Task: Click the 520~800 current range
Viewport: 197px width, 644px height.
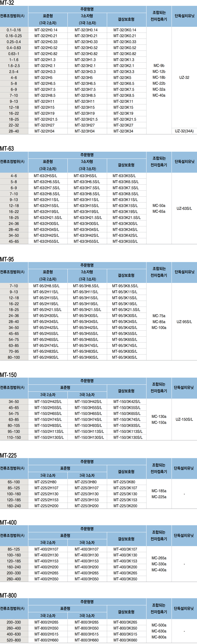Action: point(14,640)
